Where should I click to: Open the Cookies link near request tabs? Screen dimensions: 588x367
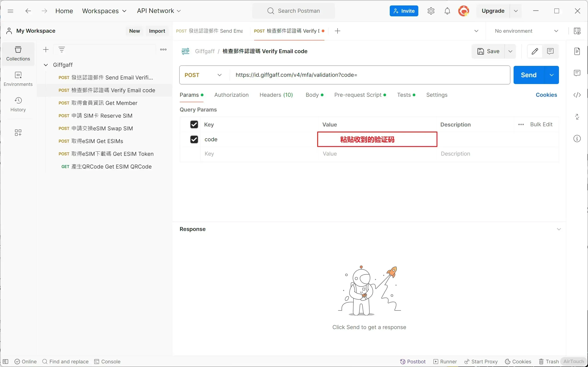click(x=546, y=95)
